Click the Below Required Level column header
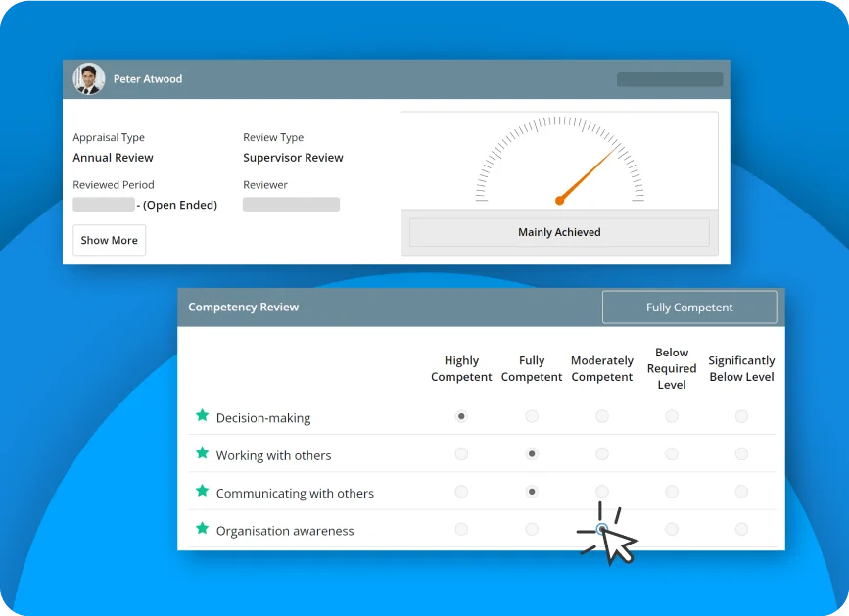Image resolution: width=849 pixels, height=616 pixels. (x=672, y=368)
